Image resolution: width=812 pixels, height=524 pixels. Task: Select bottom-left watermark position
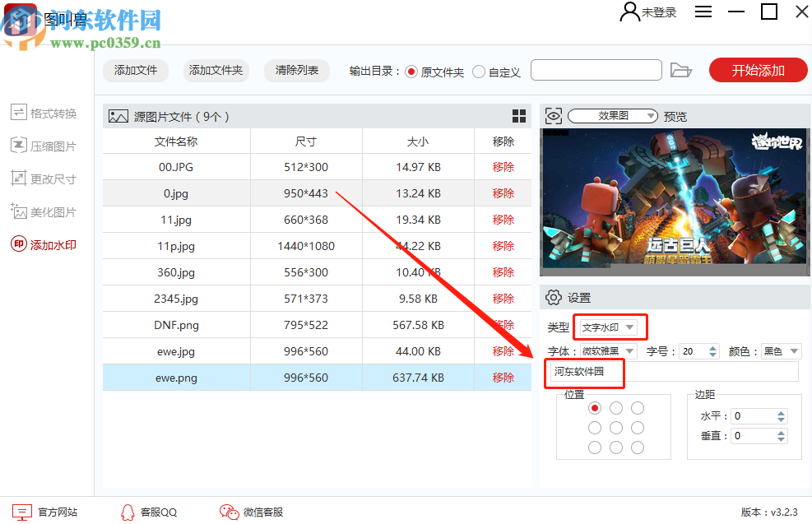point(595,447)
